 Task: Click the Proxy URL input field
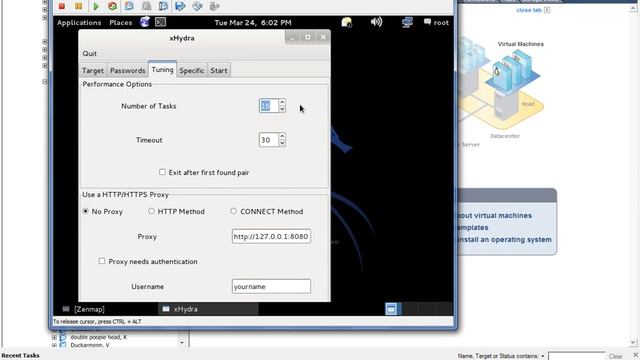[x=271, y=236]
